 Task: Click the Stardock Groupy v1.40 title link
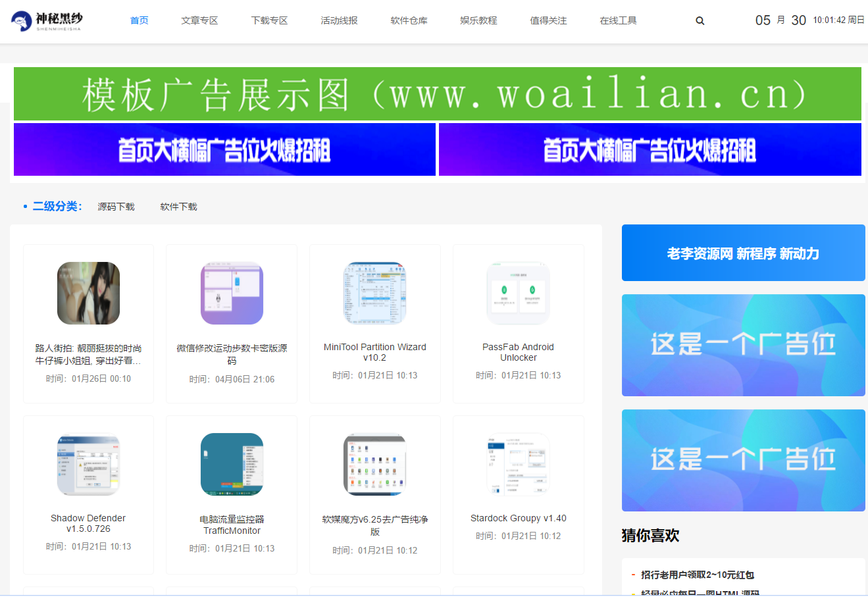tap(518, 518)
